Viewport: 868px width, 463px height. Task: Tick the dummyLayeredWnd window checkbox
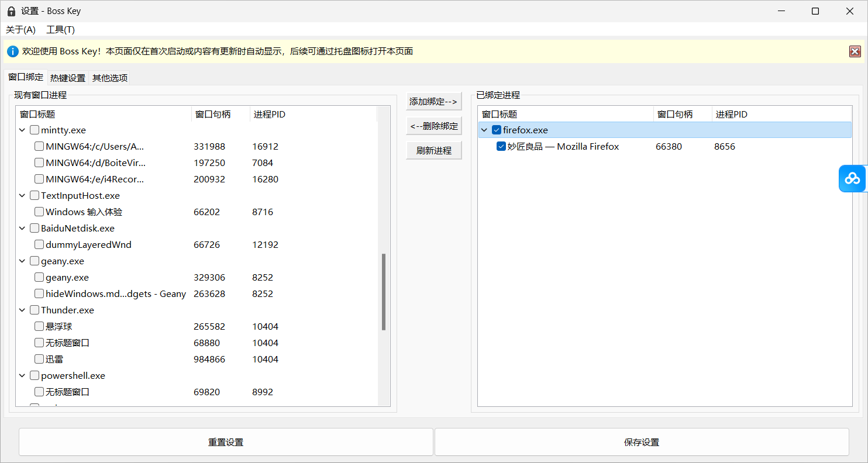click(39, 244)
